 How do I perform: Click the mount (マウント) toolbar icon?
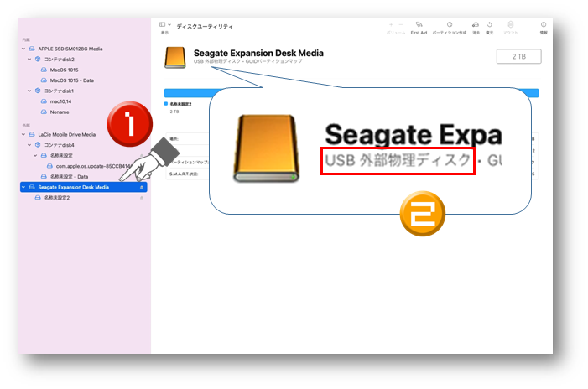510,25
